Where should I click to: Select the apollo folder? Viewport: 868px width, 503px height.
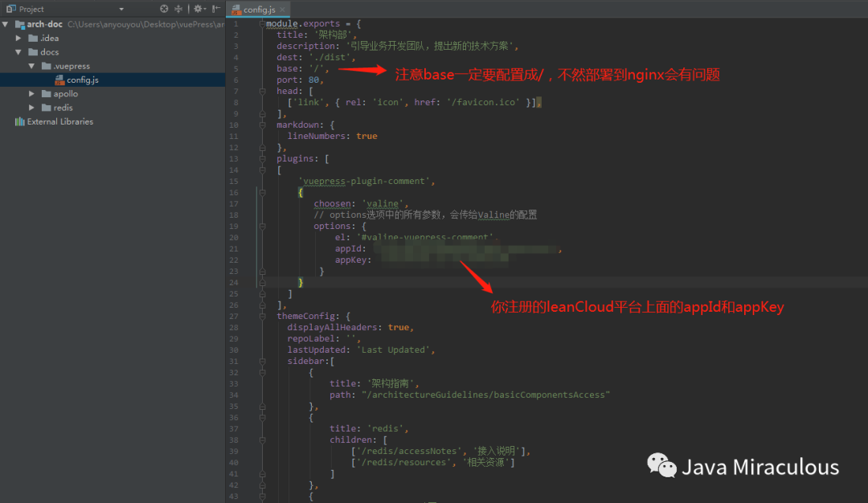pyautogui.click(x=65, y=93)
